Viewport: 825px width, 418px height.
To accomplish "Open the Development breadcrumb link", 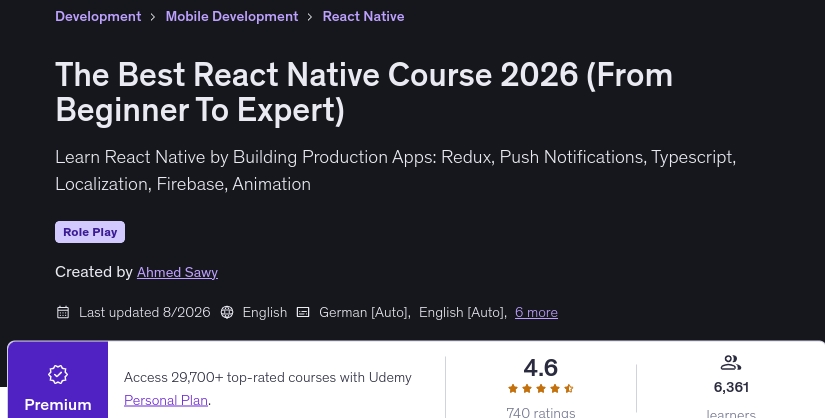I will (x=98, y=16).
